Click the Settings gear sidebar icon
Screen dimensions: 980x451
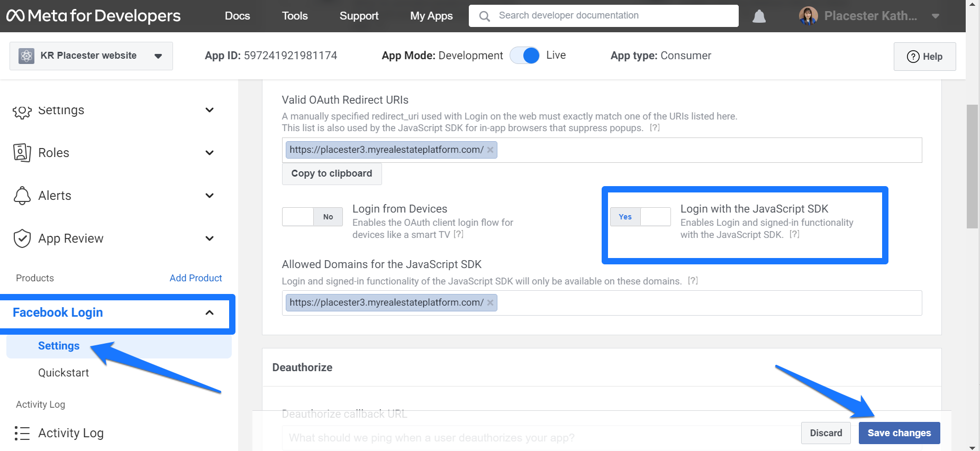point(22,111)
